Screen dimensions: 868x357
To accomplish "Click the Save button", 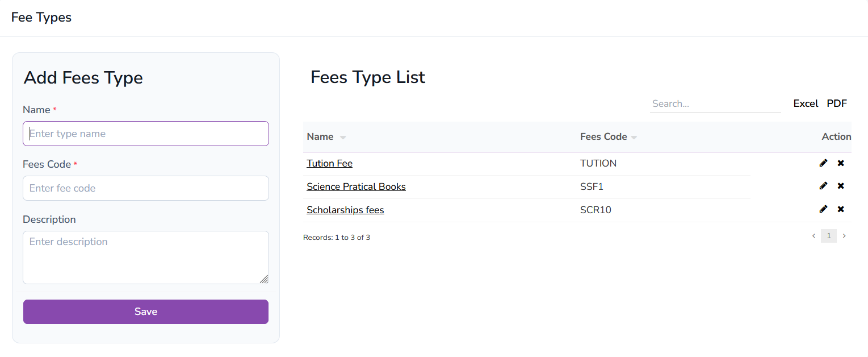I will [x=145, y=312].
